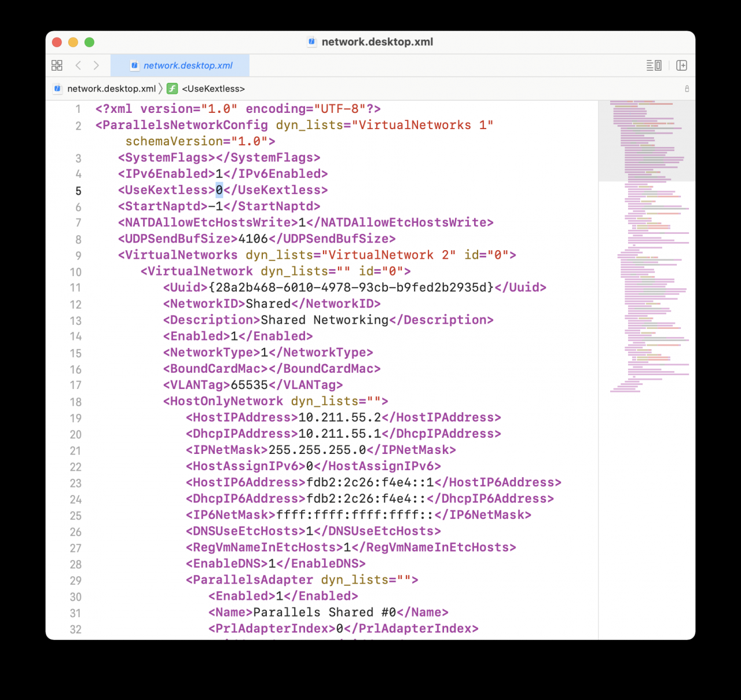Click the green function symbol in the path bar
This screenshot has height=700, width=741.
[x=172, y=89]
